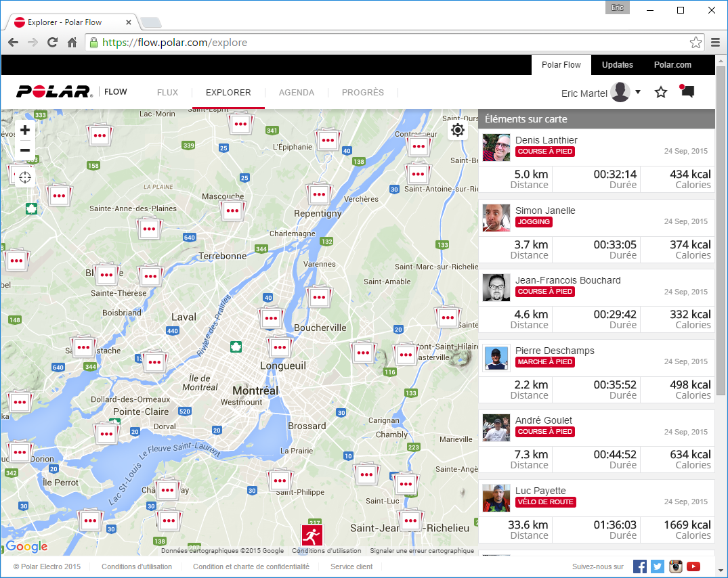The width and height of the screenshot is (728, 578).
Task: Open favorites star icon in header
Action: [661, 93]
